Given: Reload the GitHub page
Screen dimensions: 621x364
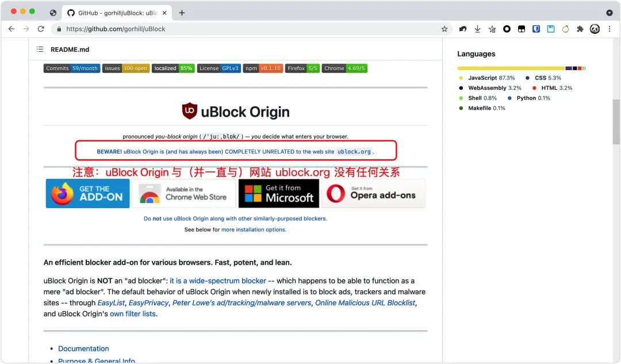Looking at the screenshot, I should pos(41,29).
